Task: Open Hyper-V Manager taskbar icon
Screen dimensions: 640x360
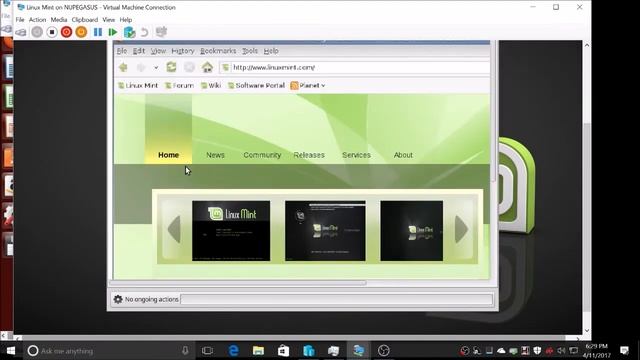Action: coord(333,351)
